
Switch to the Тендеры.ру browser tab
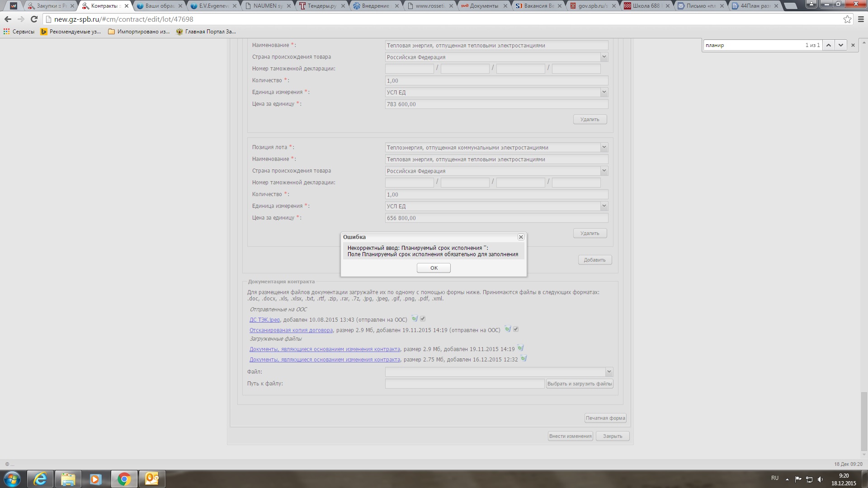[321, 6]
